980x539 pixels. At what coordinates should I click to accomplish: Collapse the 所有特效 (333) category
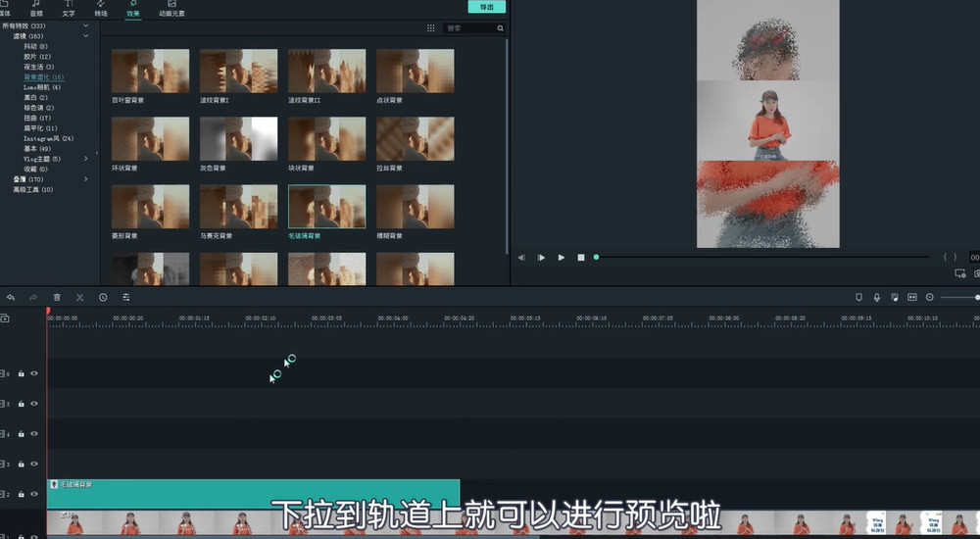[85, 25]
